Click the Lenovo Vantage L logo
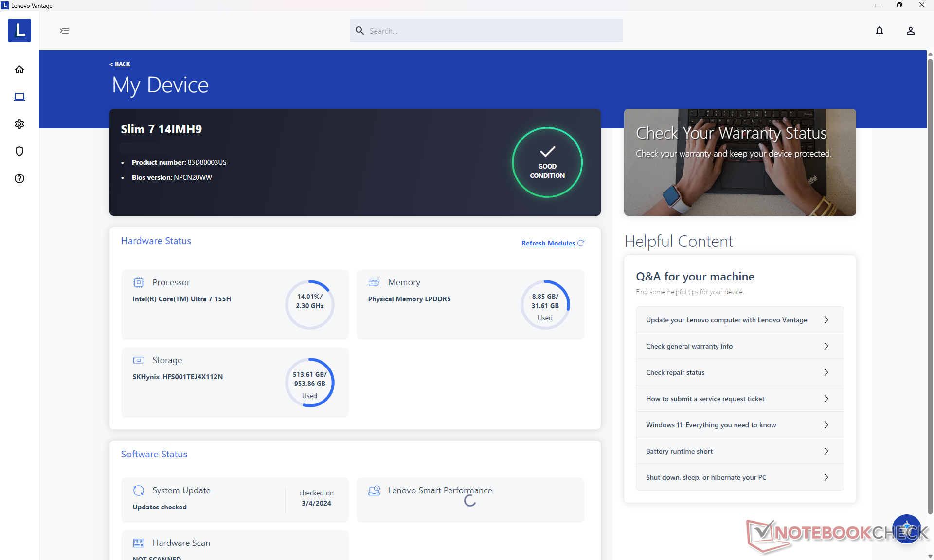This screenshot has width=934, height=560. pyautogui.click(x=19, y=31)
